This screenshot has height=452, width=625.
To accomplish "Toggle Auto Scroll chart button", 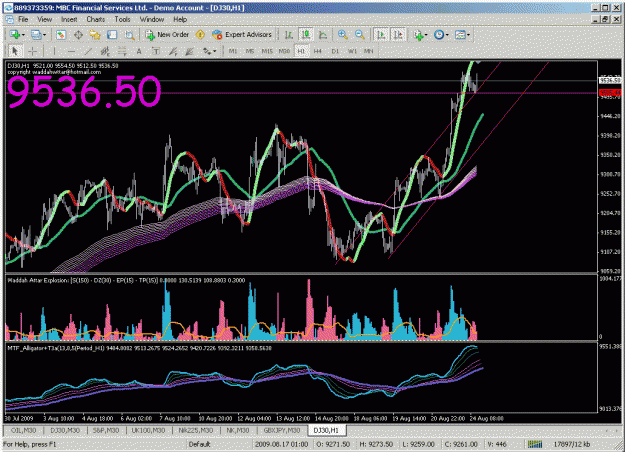I will [381, 35].
